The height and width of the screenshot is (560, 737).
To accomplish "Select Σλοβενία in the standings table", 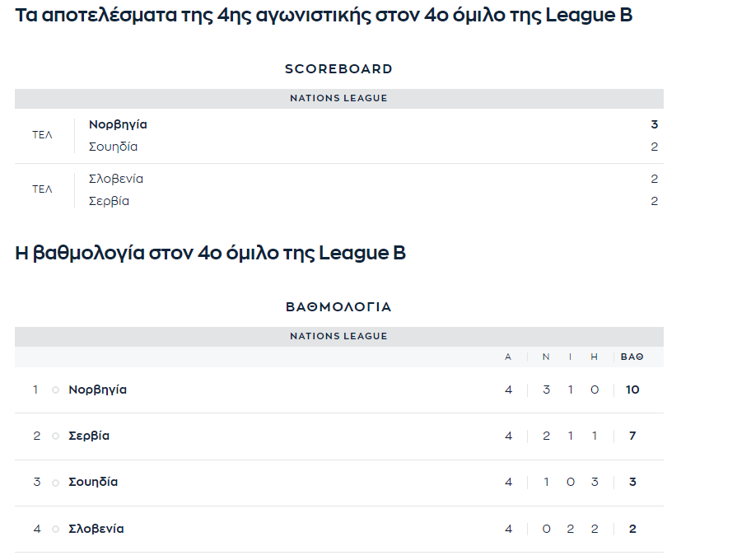I will click(96, 529).
